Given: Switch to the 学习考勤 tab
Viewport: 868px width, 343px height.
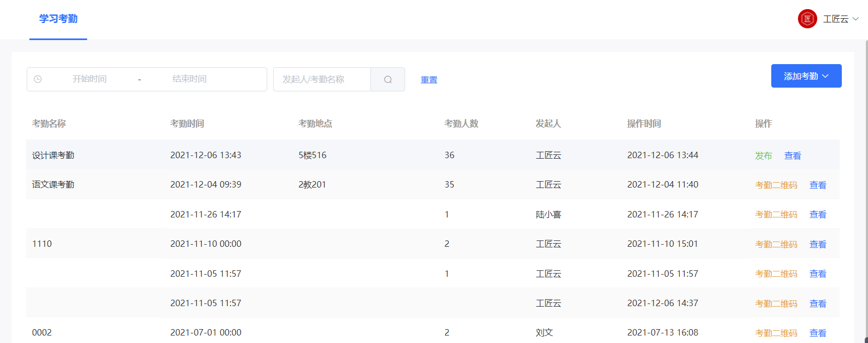Looking at the screenshot, I should [x=58, y=19].
